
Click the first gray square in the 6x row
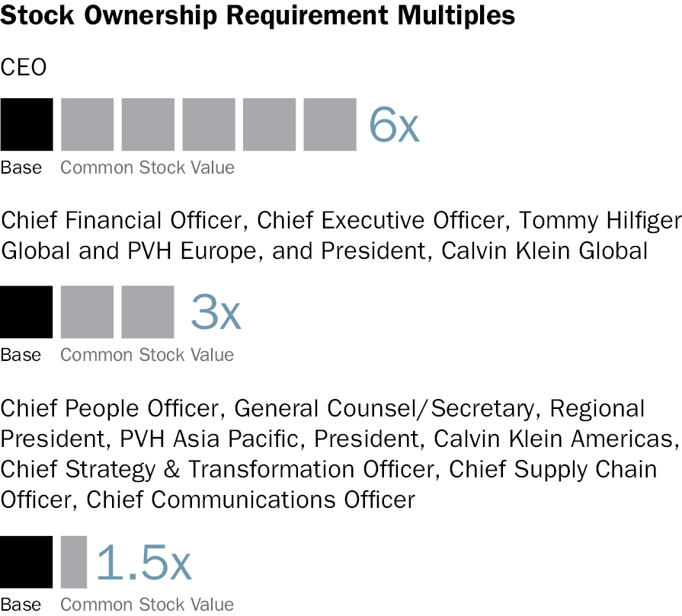87,124
